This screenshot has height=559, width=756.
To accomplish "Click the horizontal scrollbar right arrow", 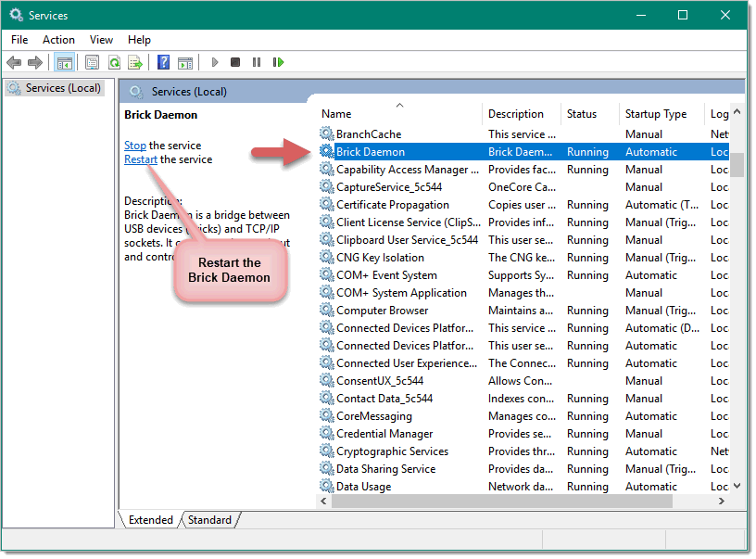I will pos(722,502).
